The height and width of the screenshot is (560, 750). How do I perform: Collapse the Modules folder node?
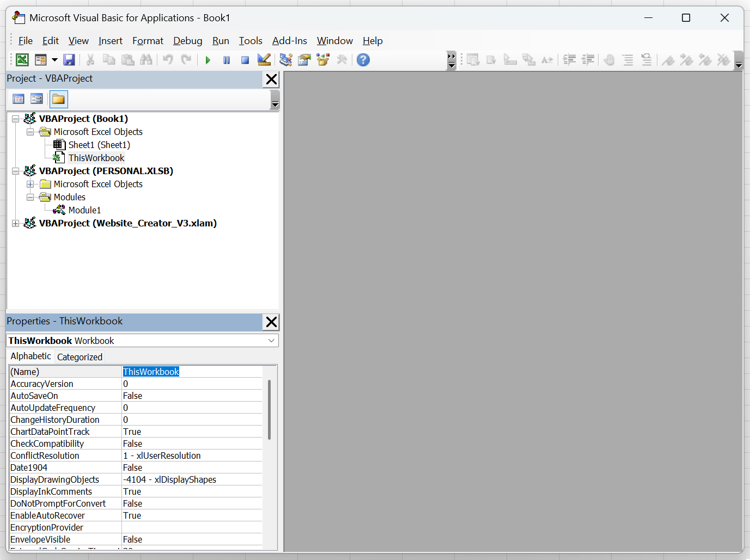pos(31,197)
